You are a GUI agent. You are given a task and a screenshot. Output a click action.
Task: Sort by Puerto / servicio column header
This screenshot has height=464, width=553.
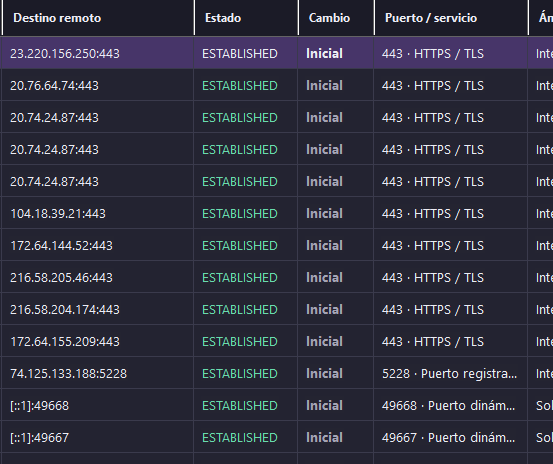[451, 18]
